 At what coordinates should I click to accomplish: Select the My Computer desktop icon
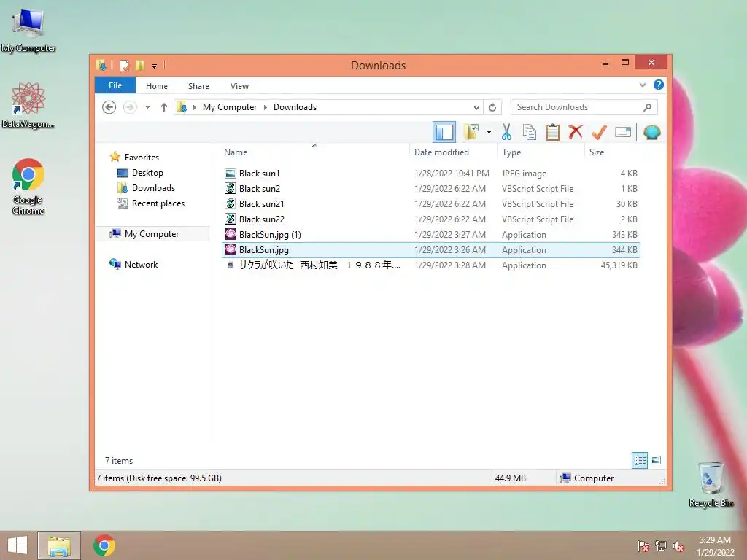[x=28, y=31]
